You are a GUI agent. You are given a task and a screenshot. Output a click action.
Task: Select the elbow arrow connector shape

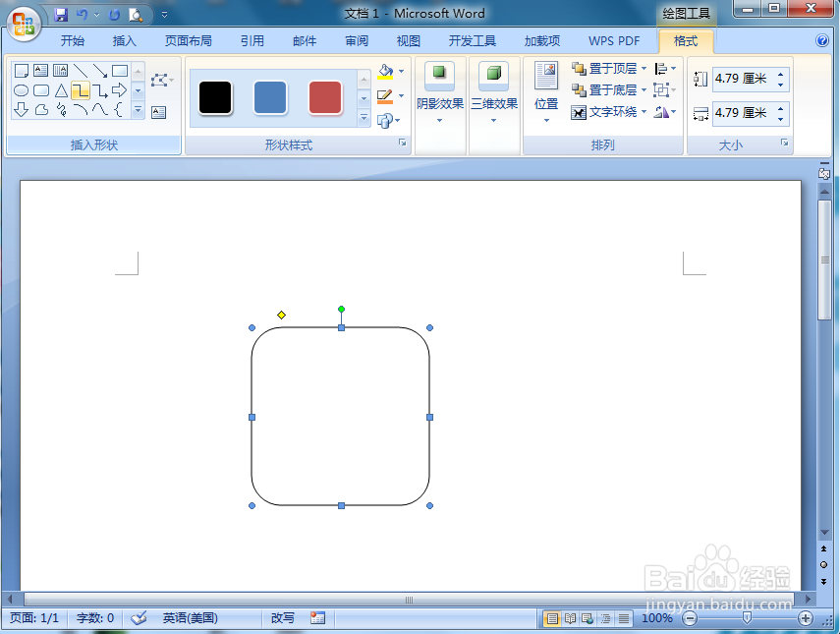click(x=100, y=90)
